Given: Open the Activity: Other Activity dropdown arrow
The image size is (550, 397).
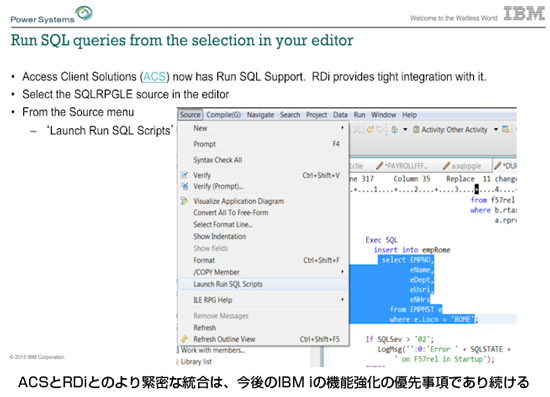Looking at the screenshot, I should tap(496, 129).
